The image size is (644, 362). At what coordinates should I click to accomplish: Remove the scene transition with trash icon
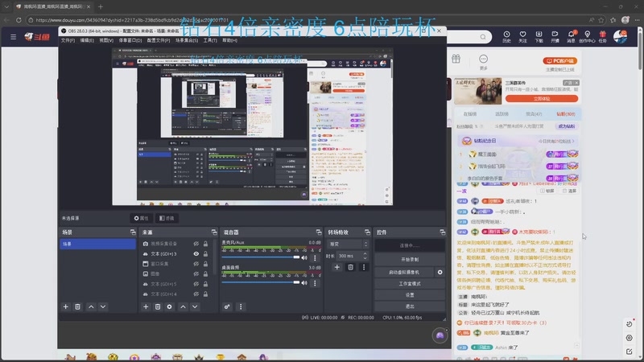click(x=350, y=267)
